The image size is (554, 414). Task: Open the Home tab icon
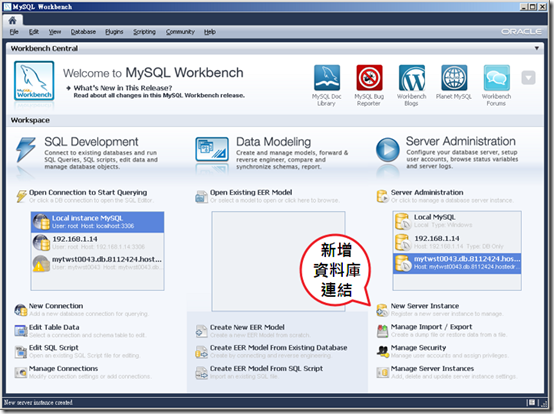coord(12,20)
